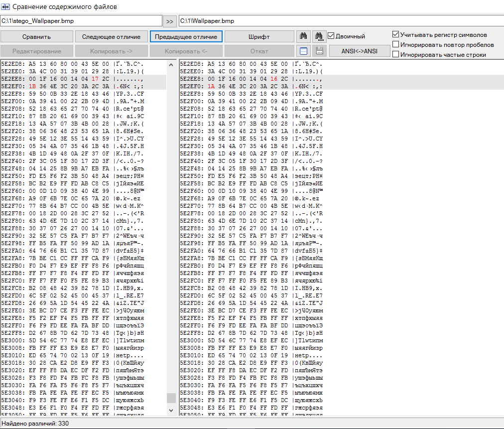
Task: Open the Шрифт font settings
Action: pos(258,37)
